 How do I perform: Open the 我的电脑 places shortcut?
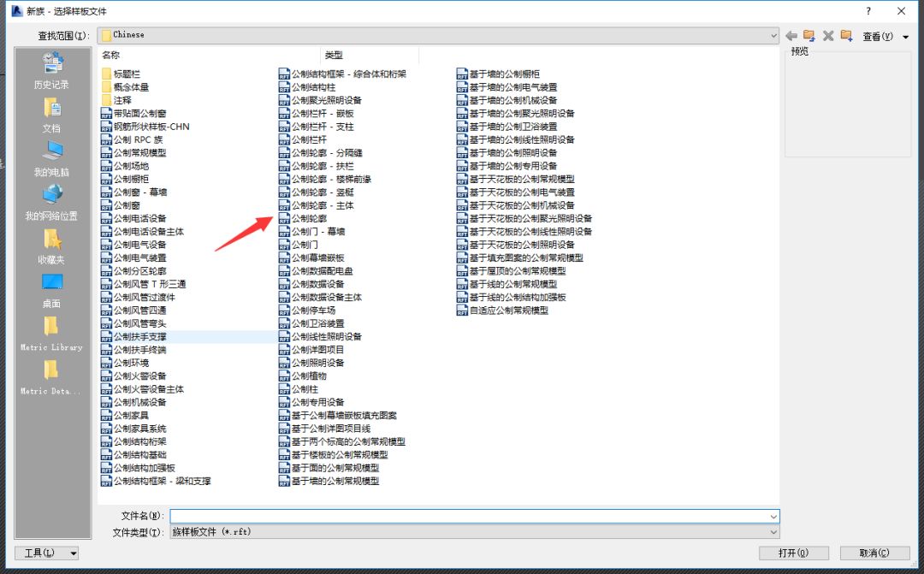tap(51, 159)
